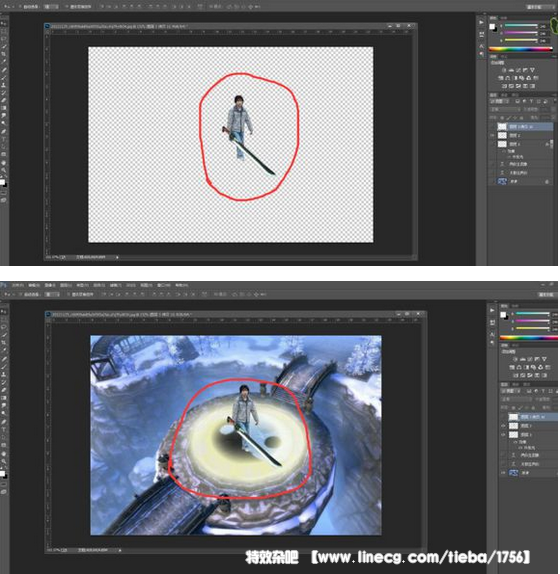Select Eraser tool in snow-scene window
Screen dimensions: 560x574
pyautogui.click(x=4, y=390)
